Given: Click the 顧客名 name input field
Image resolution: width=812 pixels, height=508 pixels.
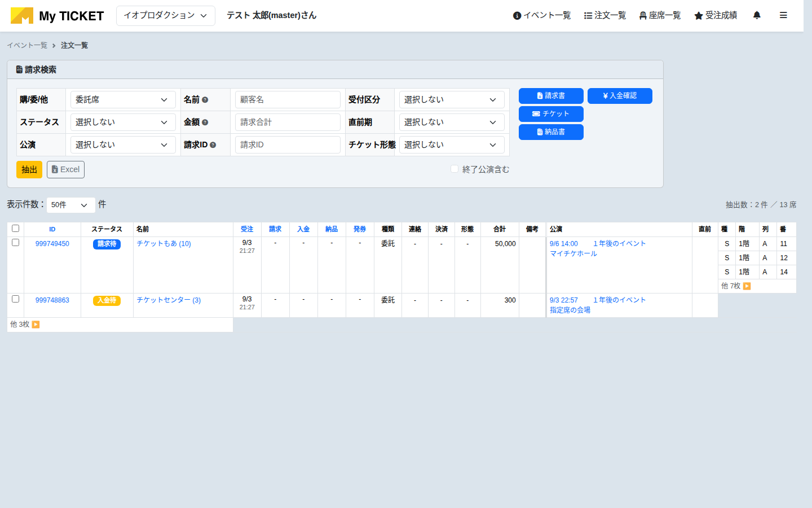Looking at the screenshot, I should pos(288,99).
